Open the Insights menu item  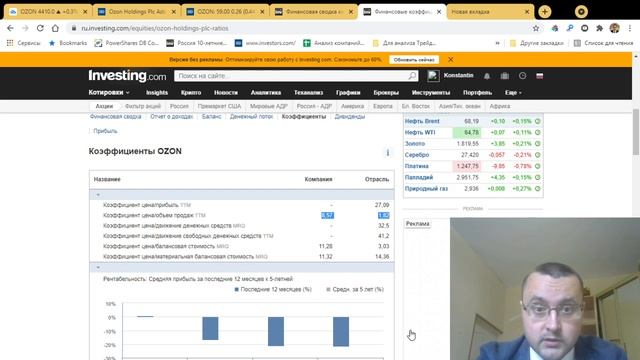tap(157, 93)
